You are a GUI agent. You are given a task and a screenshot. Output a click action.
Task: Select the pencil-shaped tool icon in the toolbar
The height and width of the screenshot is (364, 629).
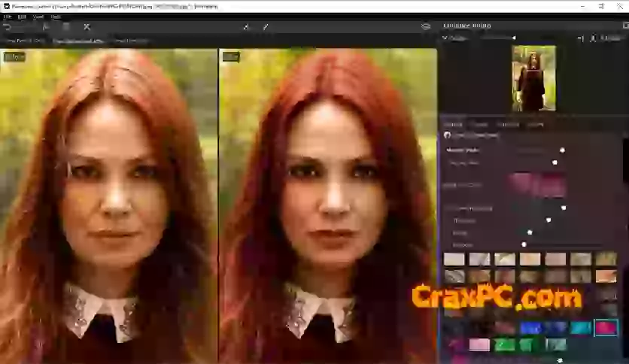point(266,27)
